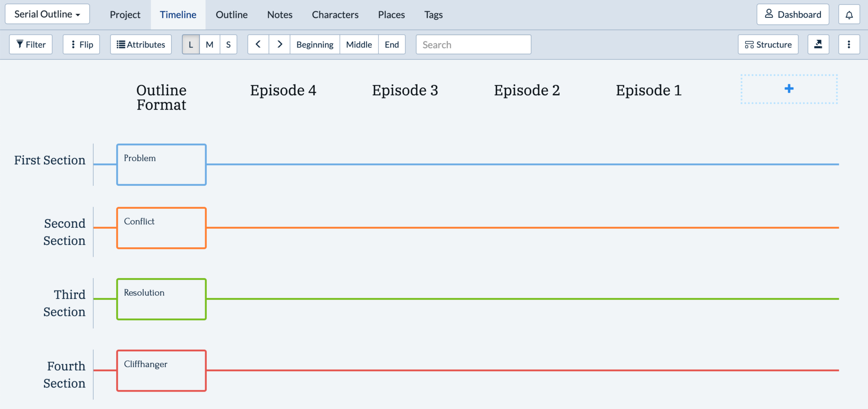Add a new episode with plus icon
The height and width of the screenshot is (409, 868).
click(x=789, y=89)
